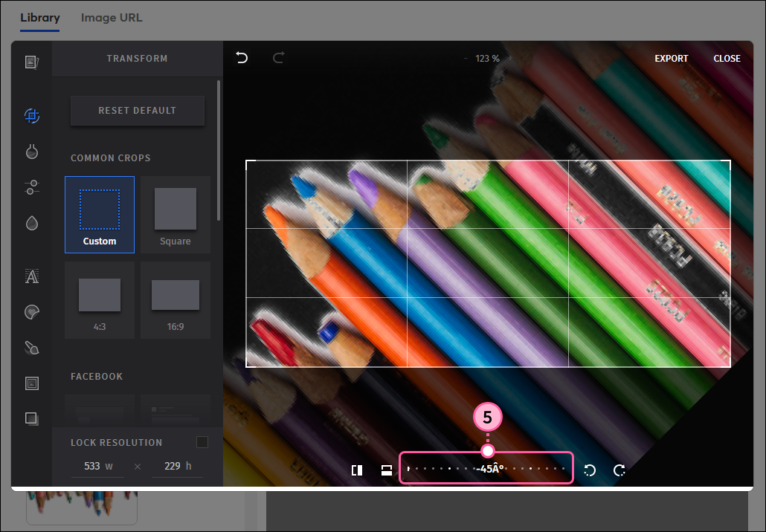This screenshot has width=766, height=532.
Task: Select the Text tool
Action: 32,276
